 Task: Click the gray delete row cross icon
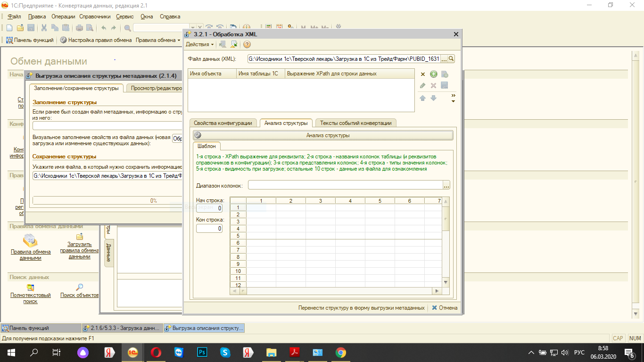pos(434,85)
